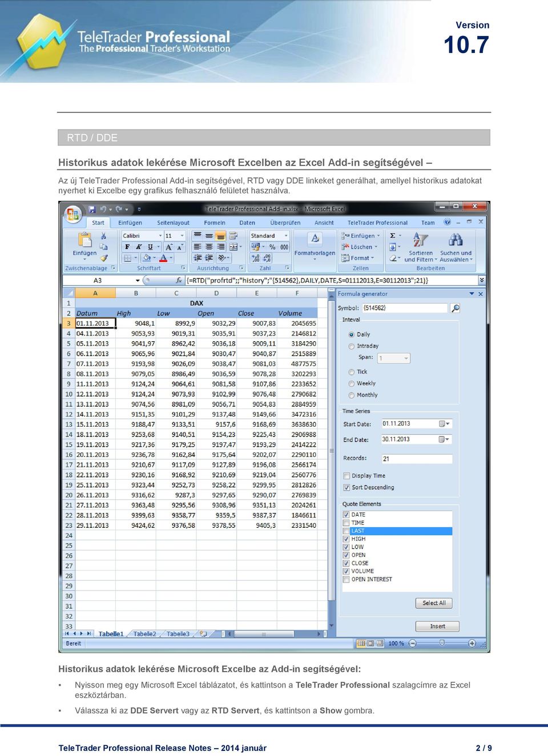Open the End Date calendar dropdown
Viewport: 548px width, 756px height.
pyautogui.click(x=445, y=439)
